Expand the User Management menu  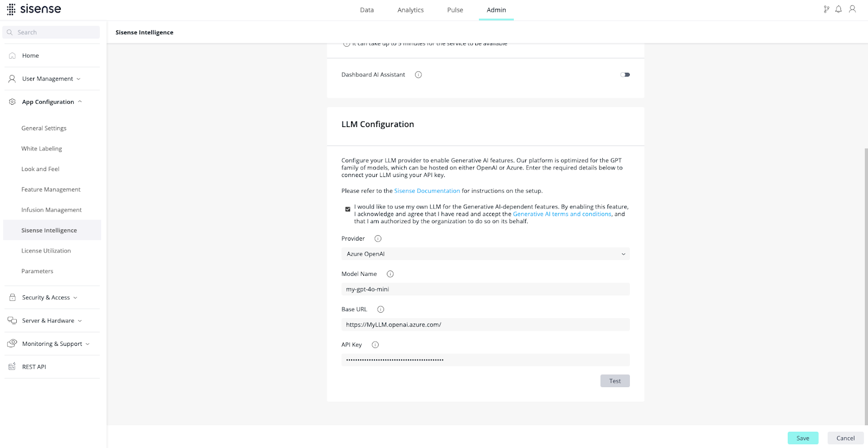[52, 79]
